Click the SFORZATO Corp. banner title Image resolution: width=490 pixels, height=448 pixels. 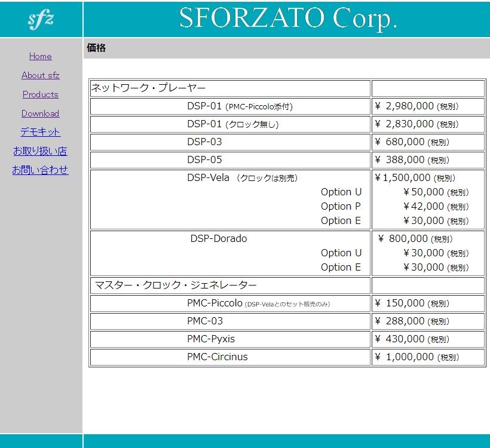point(288,18)
